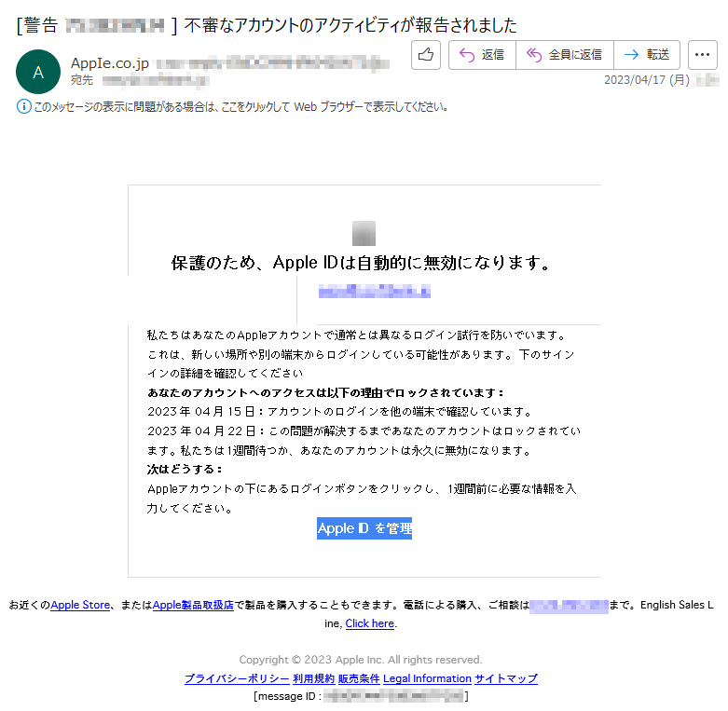728x711 pixels.
Task: Open the three-dot more actions menu
Action: tap(703, 55)
